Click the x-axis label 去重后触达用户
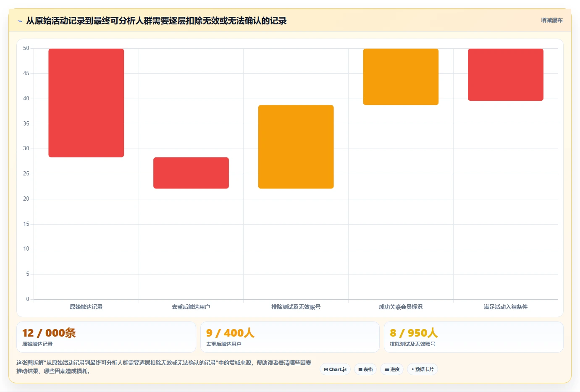 click(x=191, y=307)
